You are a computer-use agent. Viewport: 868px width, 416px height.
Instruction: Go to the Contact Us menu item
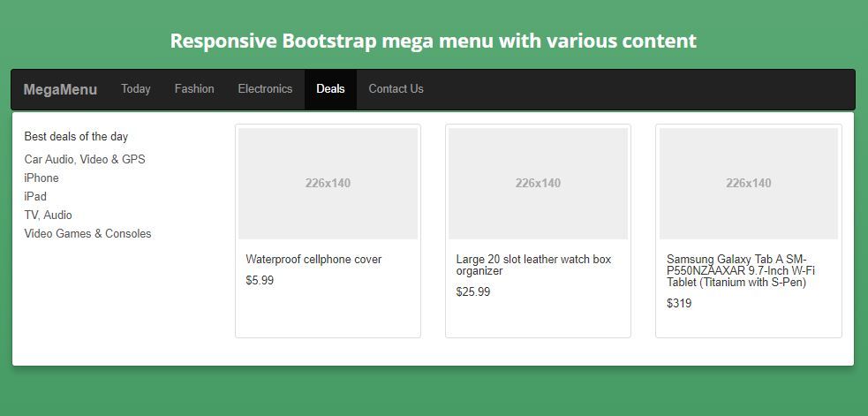396,89
